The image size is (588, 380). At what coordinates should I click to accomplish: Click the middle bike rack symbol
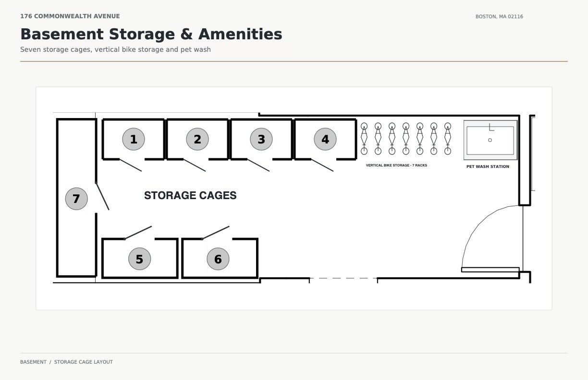pos(406,139)
